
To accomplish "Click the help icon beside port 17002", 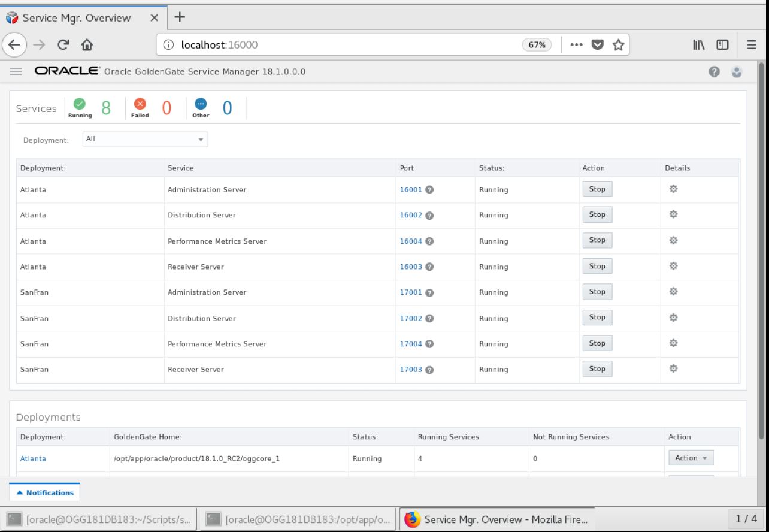I will pyautogui.click(x=429, y=319).
